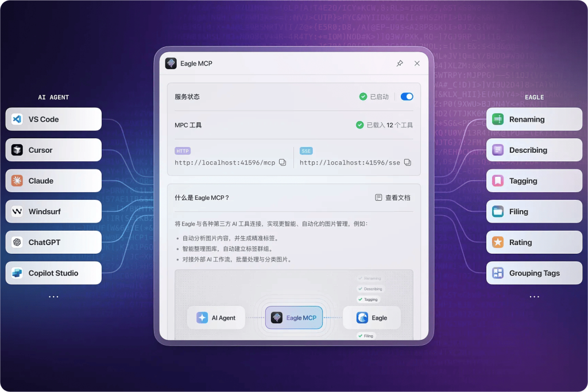This screenshot has width=588, height=392.
Task: Open the 查看文档 documentation link
Action: 393,197
